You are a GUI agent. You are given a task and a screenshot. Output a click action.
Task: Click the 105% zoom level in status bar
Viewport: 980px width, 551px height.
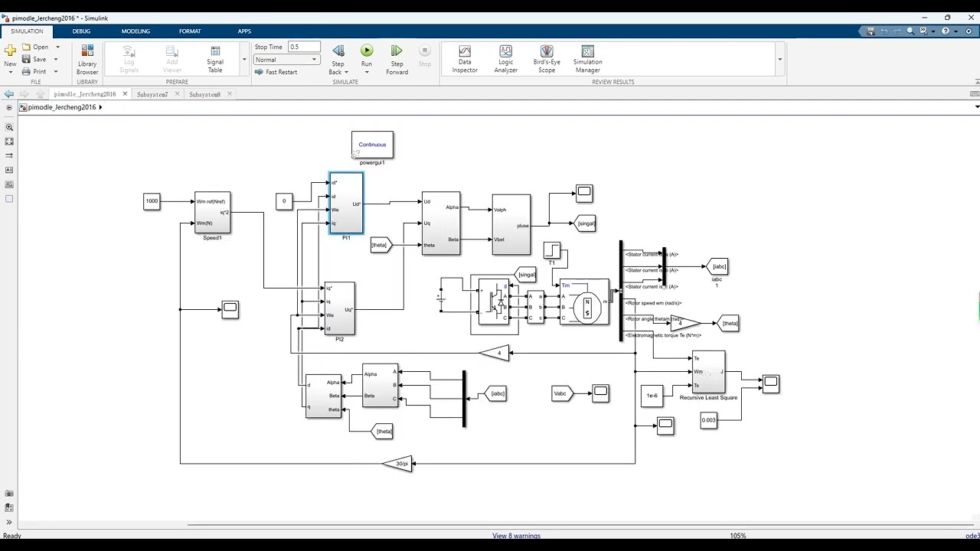[737, 536]
